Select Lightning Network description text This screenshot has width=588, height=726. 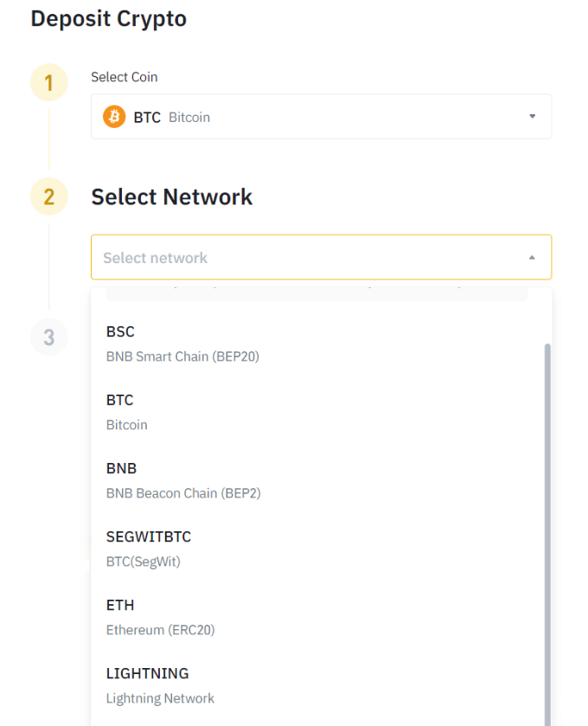pyautogui.click(x=160, y=698)
